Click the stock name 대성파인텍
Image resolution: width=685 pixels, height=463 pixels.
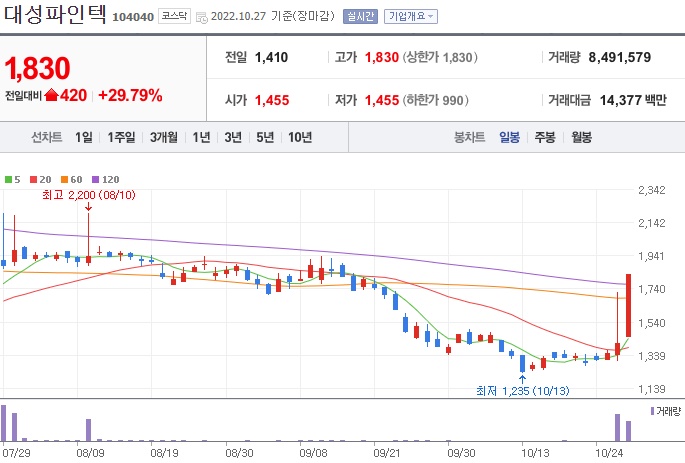(x=55, y=14)
